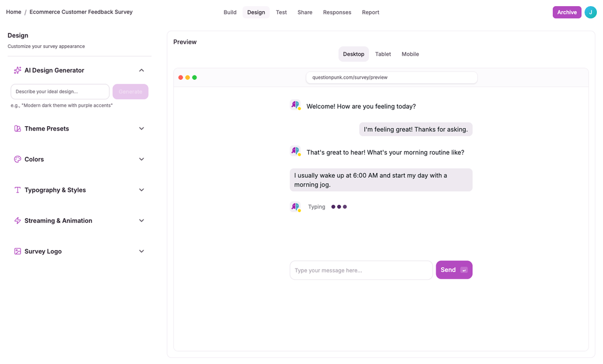The image size is (603, 364).
Task: Click the Survey Logo image icon
Action: pyautogui.click(x=17, y=251)
